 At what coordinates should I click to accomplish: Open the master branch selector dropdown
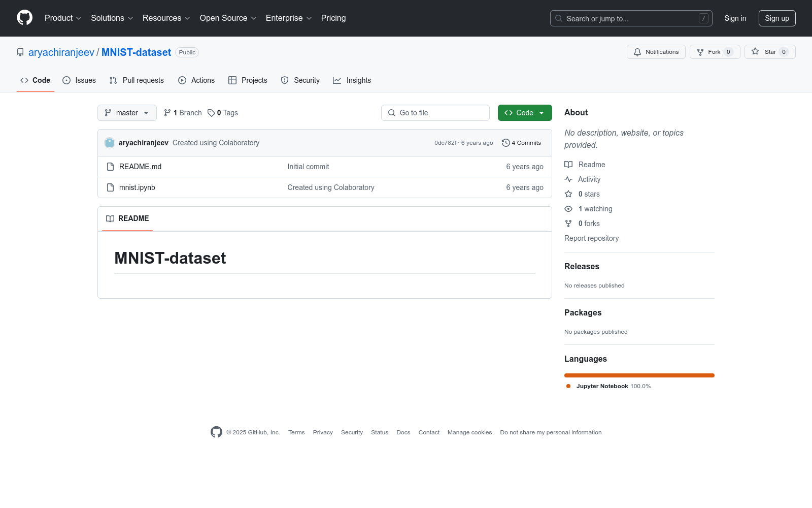tap(127, 113)
